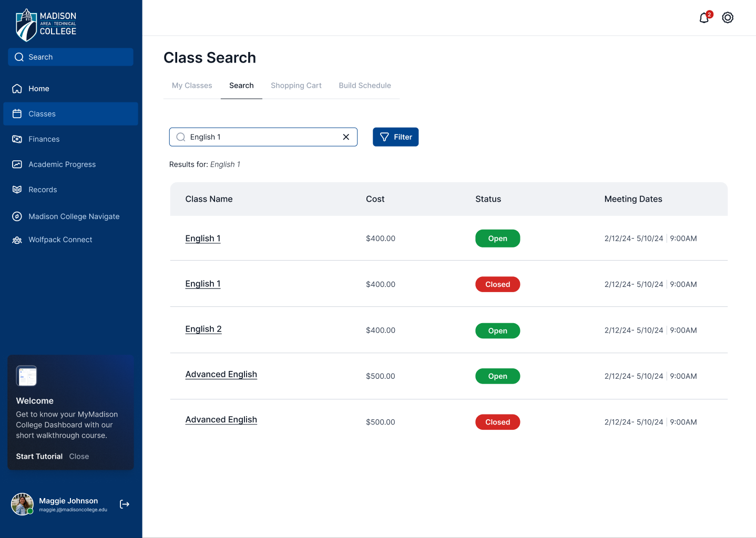Screen dimensions: 756x538
Task: Open the settings gear icon
Action: point(728,18)
